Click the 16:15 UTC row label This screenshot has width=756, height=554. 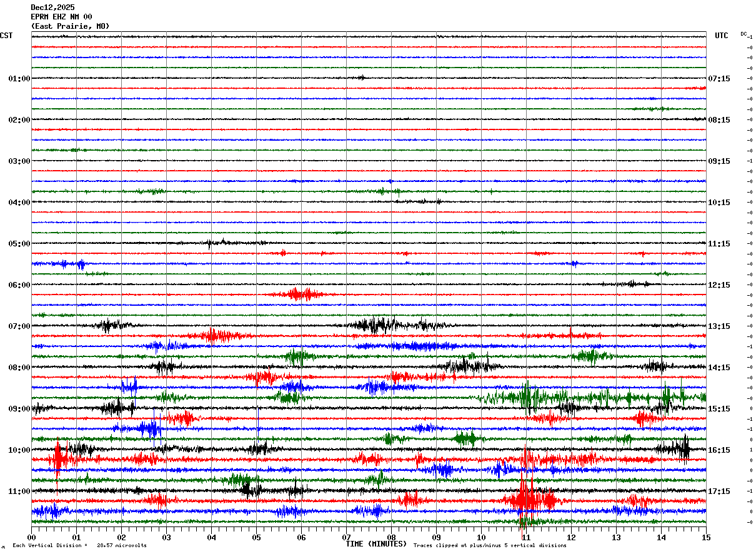(x=719, y=450)
